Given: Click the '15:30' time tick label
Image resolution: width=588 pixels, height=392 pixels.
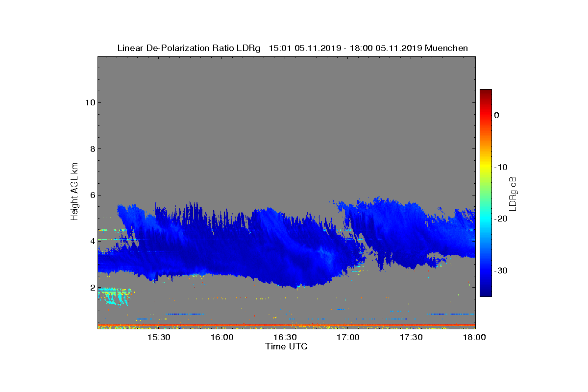Looking at the screenshot, I should [x=159, y=338].
